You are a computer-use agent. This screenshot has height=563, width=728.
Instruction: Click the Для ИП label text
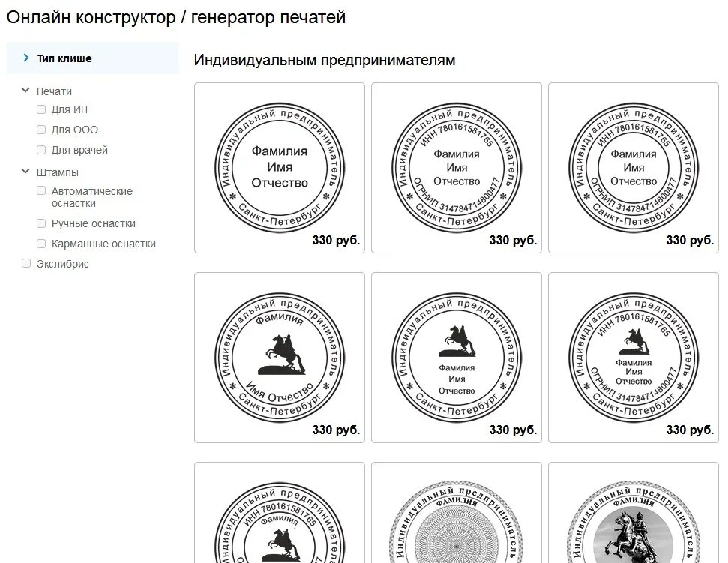[70, 109]
